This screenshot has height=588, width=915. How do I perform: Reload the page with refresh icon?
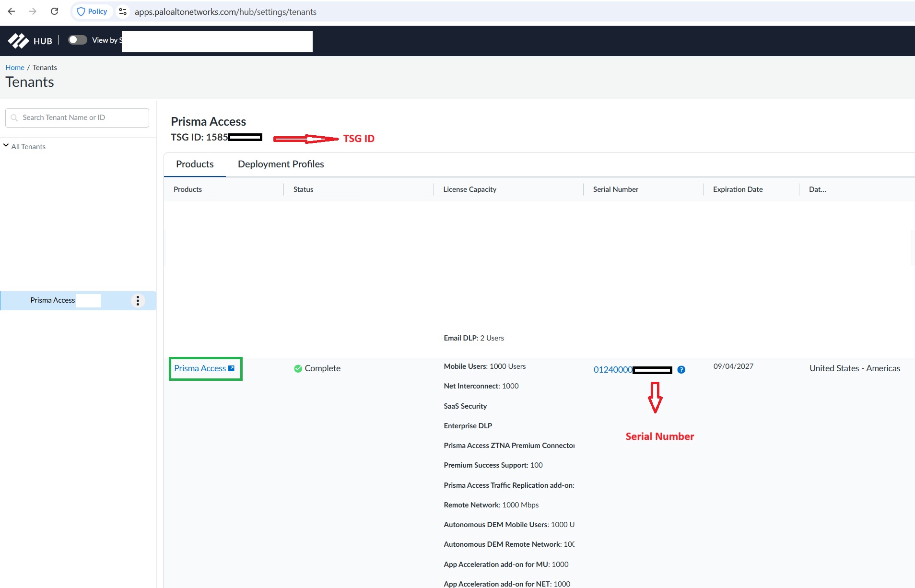55,12
